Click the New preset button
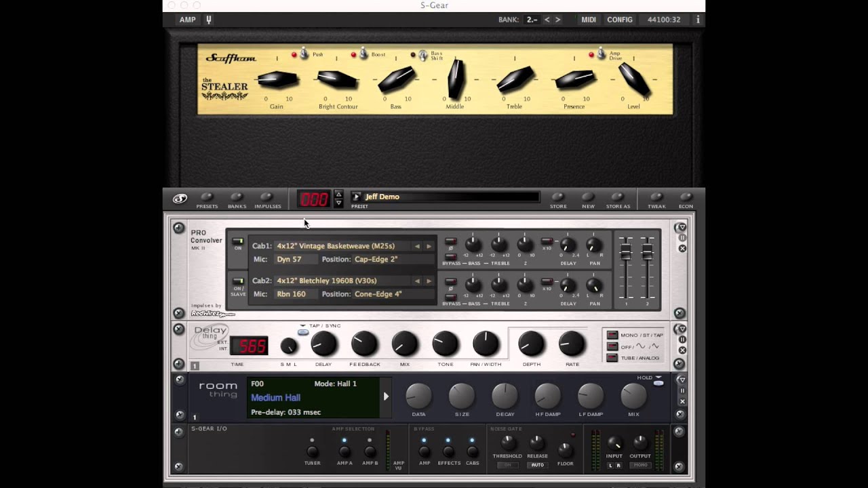 click(x=588, y=197)
